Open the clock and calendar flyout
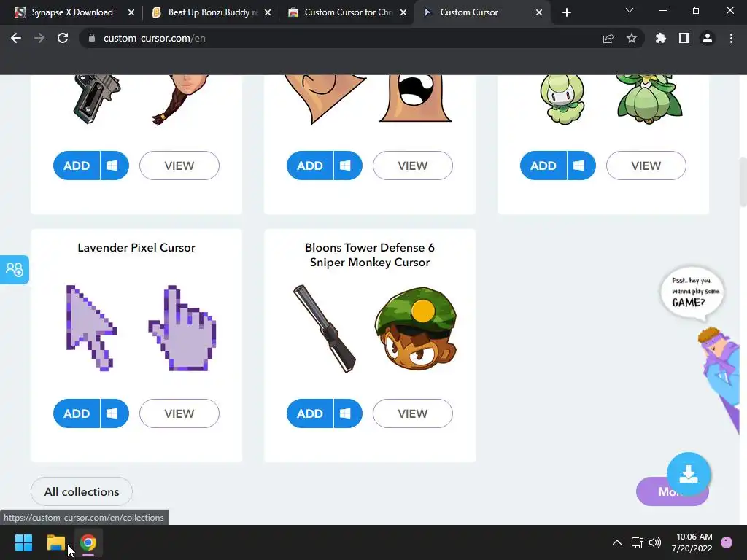747x560 pixels. [x=692, y=542]
